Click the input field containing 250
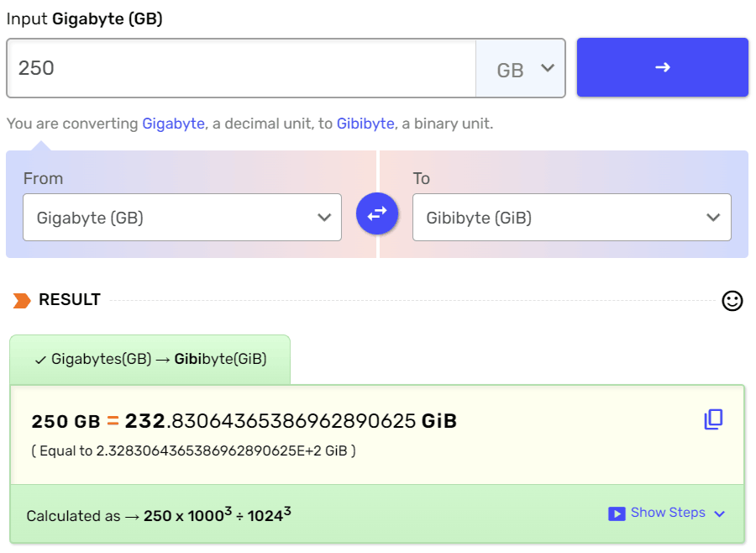The image size is (756, 553). click(242, 68)
